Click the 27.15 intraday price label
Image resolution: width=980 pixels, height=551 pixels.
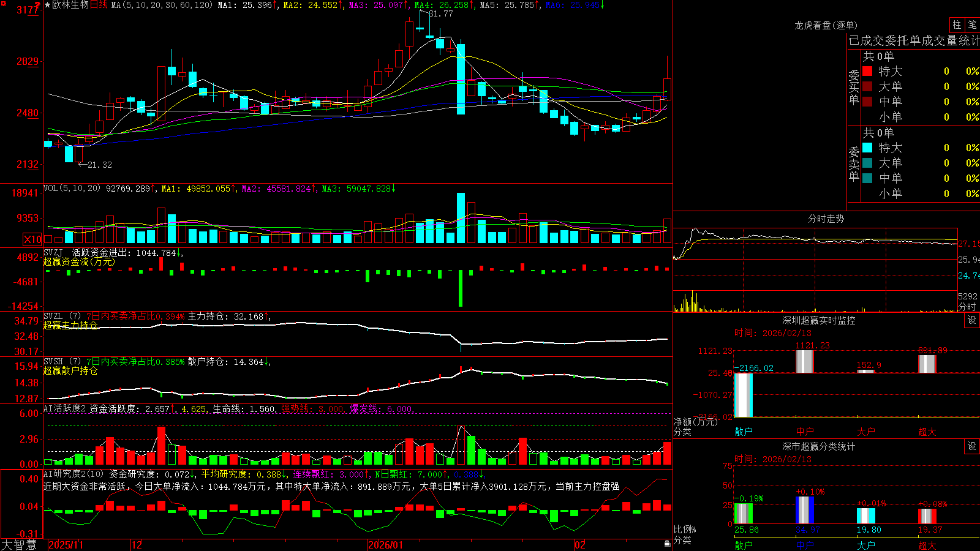click(968, 244)
